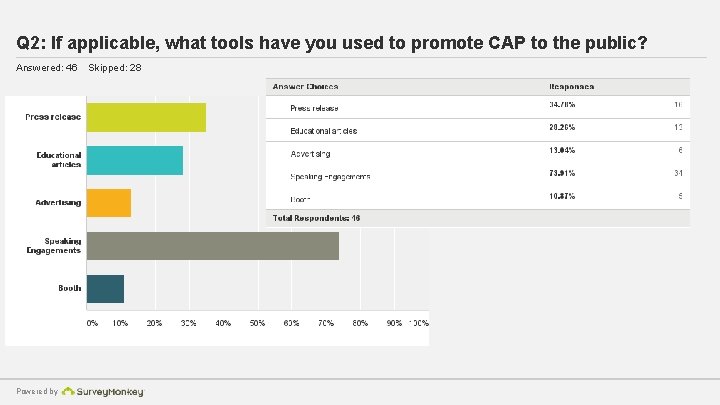Click the Responses column header
Screen dimensions: 720x405
pos(572,87)
